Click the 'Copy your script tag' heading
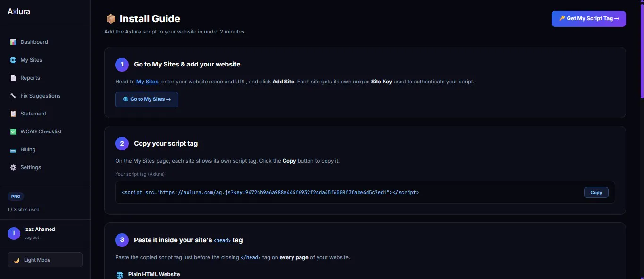This screenshot has height=279, width=644. point(166,143)
